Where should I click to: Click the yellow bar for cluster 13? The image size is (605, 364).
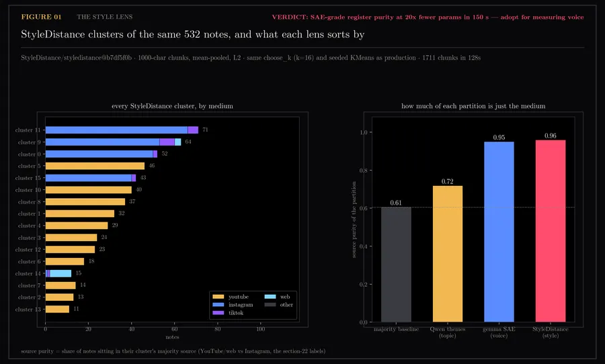[x=58, y=309]
